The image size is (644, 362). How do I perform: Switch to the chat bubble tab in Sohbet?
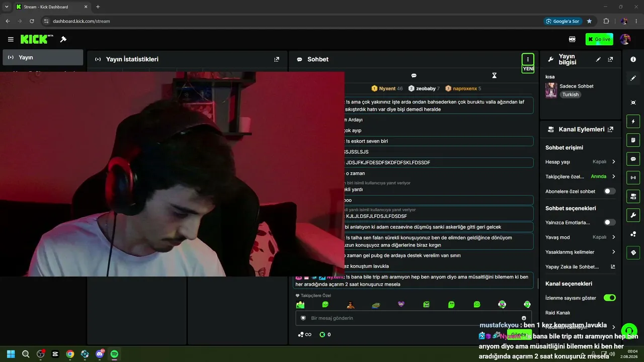click(414, 75)
